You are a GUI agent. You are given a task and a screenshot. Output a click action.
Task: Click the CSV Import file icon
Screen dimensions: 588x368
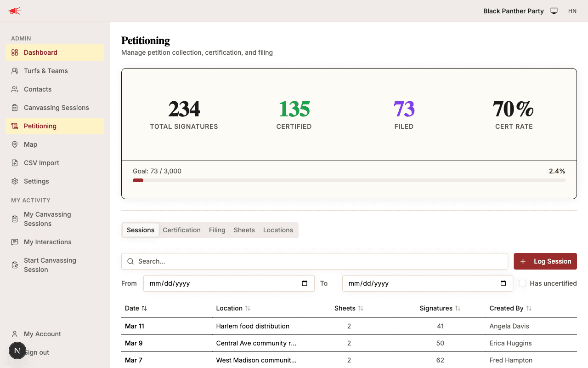pos(15,163)
